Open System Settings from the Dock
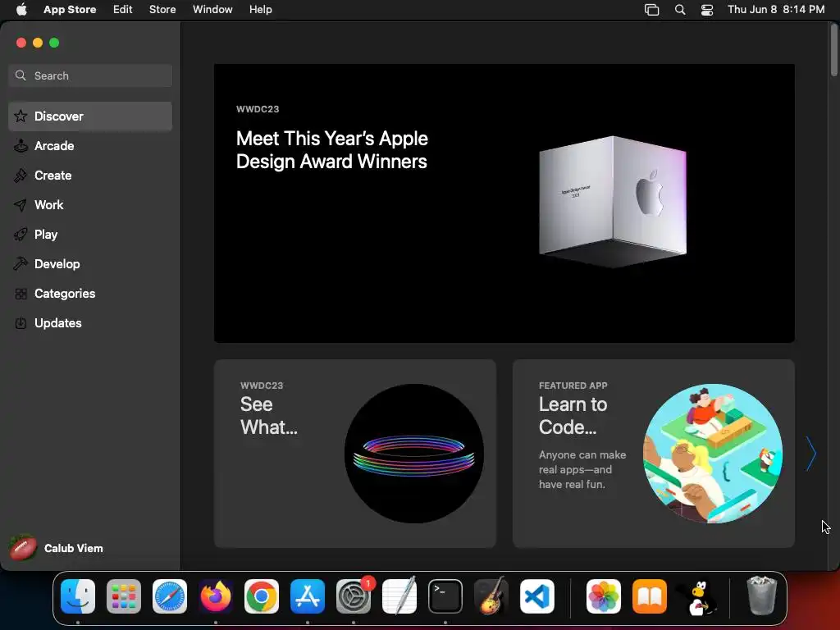The height and width of the screenshot is (630, 840). click(x=354, y=596)
